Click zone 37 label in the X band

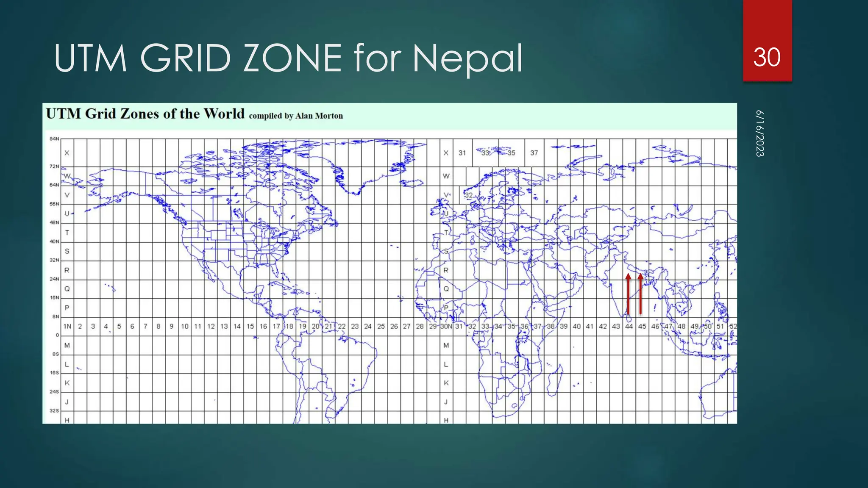coord(534,153)
